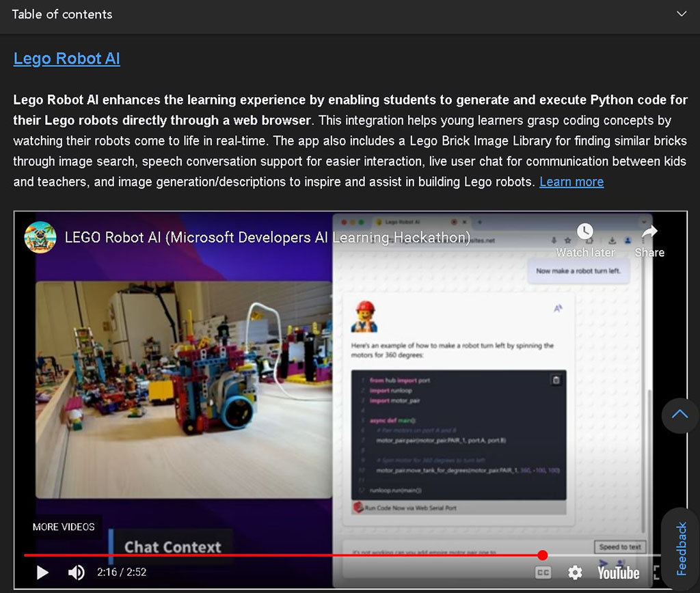Mute the video volume speaker icon

point(76,573)
